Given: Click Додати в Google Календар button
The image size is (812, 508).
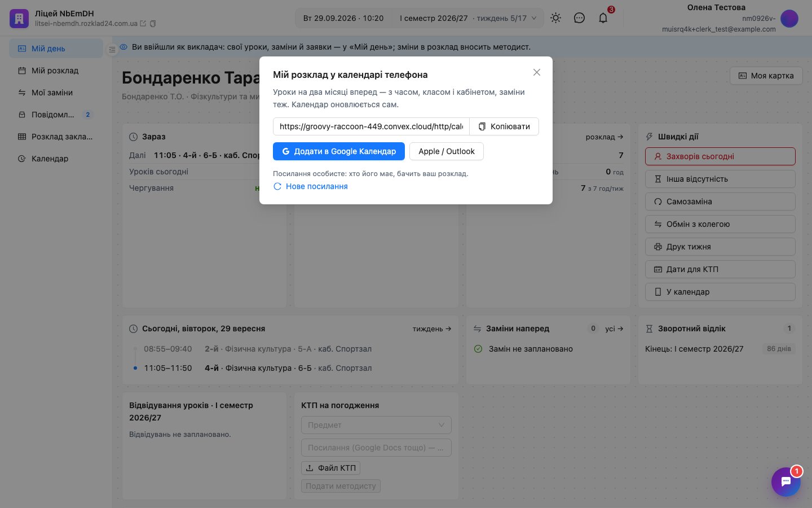Looking at the screenshot, I should [x=339, y=151].
